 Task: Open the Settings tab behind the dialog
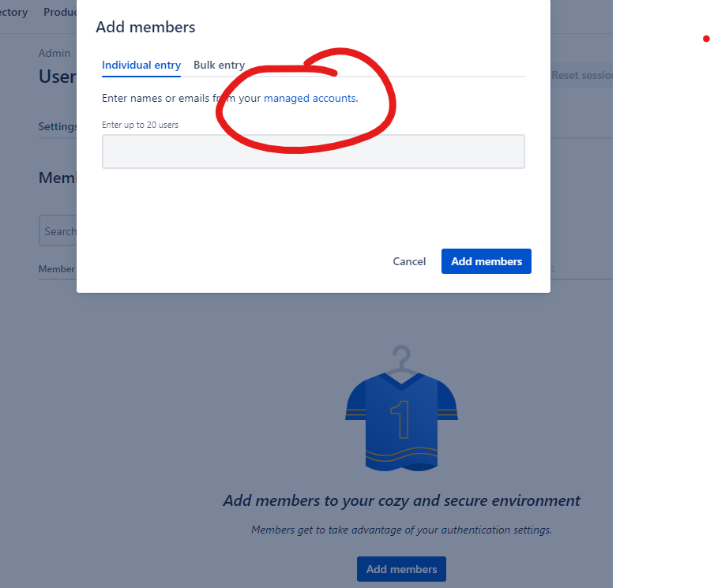[x=58, y=127]
